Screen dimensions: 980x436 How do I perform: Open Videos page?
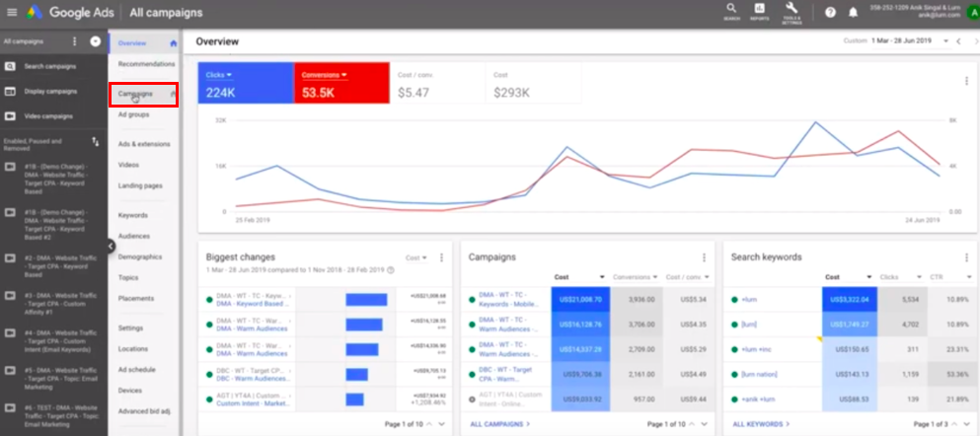tap(128, 165)
